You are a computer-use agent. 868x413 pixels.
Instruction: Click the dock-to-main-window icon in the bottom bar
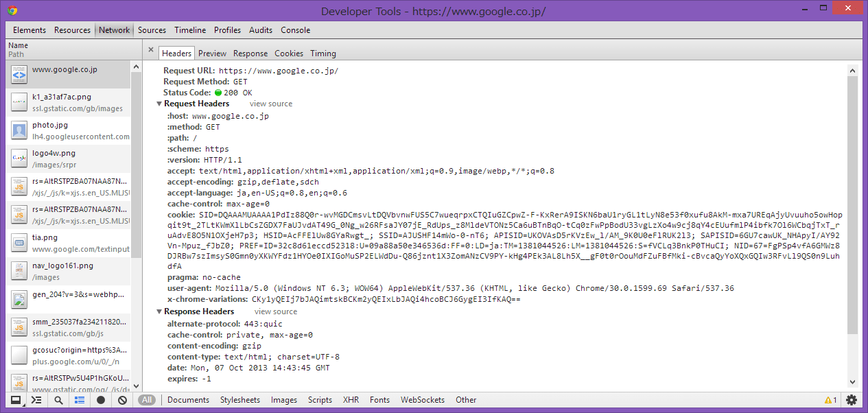click(15, 400)
